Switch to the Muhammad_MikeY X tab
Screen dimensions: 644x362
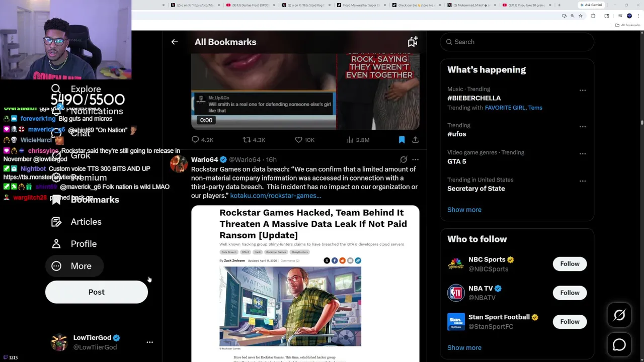pos(471,5)
